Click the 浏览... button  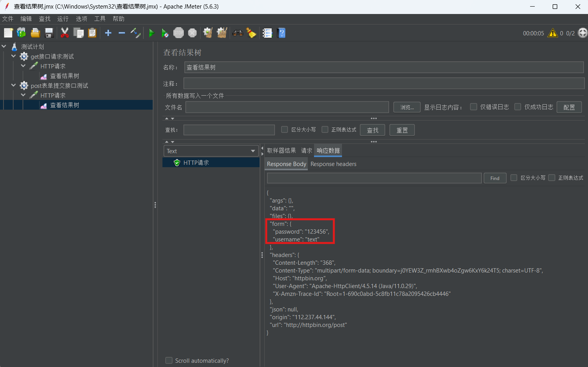(407, 107)
